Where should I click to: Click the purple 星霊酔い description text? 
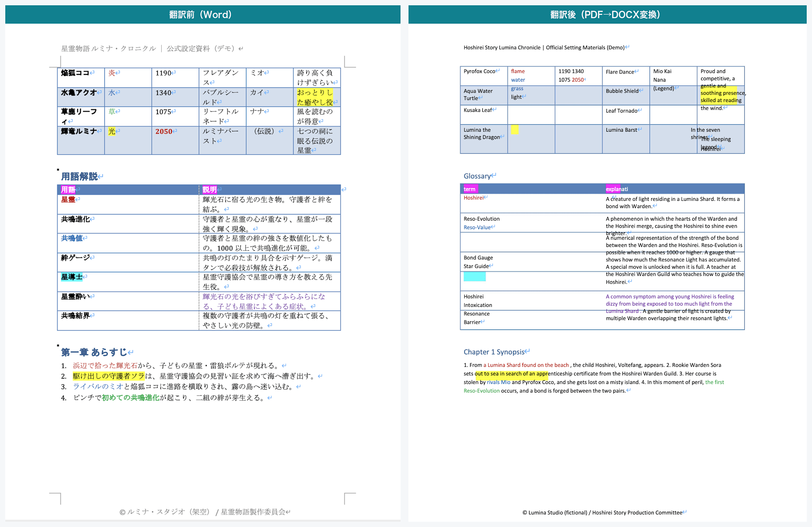(264, 301)
